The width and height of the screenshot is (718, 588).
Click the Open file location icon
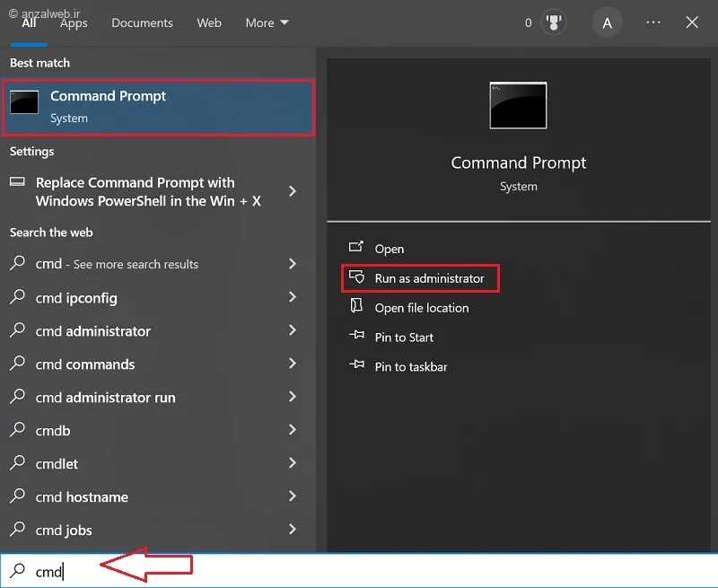click(x=356, y=308)
